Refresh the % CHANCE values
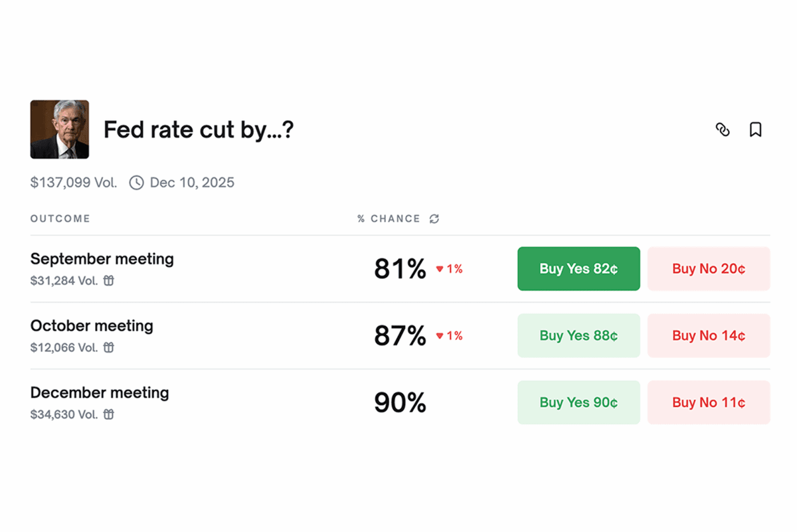The width and height of the screenshot is (797, 532). tap(435, 219)
